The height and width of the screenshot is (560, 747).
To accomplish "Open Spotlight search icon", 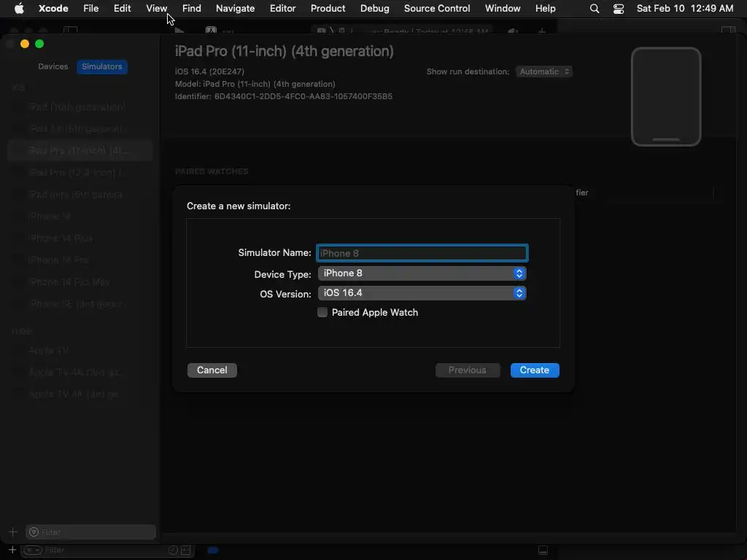I will tap(594, 8).
